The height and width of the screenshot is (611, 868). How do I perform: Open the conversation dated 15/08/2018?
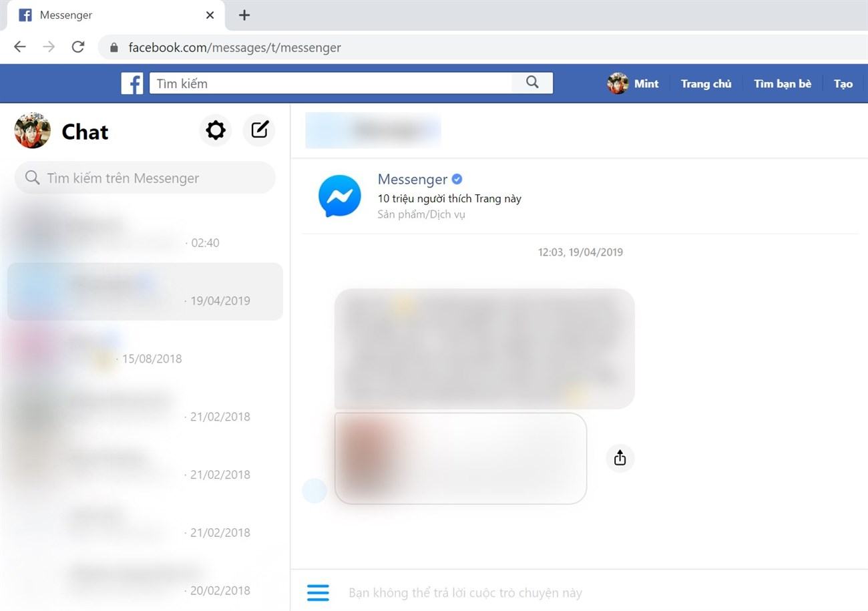tap(145, 350)
